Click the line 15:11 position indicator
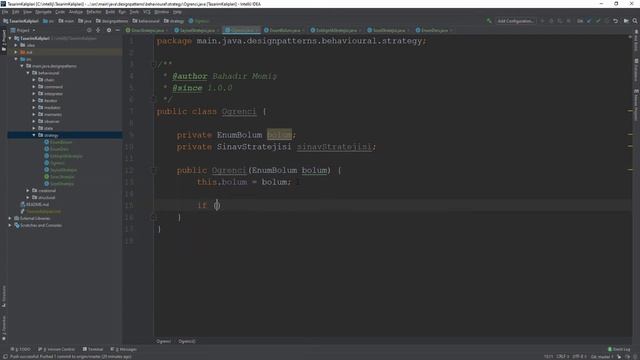This screenshot has height=360, width=640. [x=548, y=357]
